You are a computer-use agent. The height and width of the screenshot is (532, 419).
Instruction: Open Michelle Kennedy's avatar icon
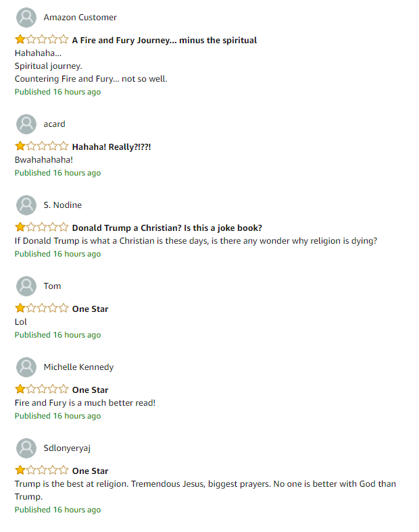(26, 367)
